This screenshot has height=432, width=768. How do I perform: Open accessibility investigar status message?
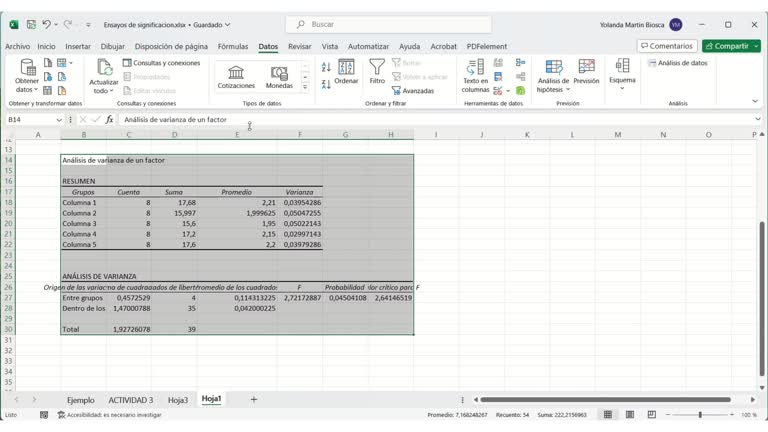click(110, 415)
